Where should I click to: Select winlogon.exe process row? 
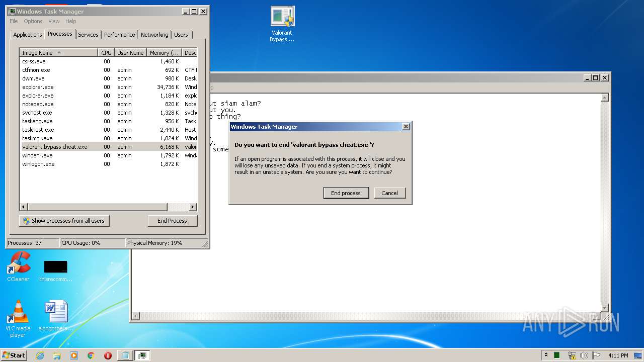click(108, 164)
